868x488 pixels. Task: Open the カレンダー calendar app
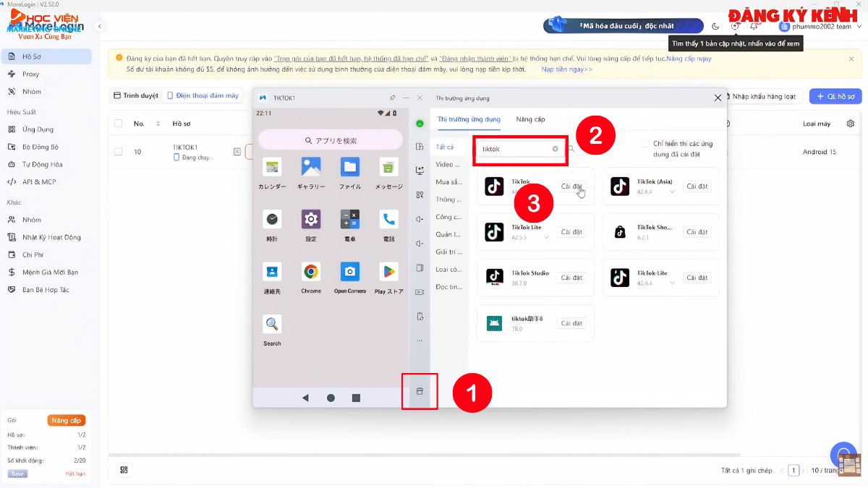(272, 167)
